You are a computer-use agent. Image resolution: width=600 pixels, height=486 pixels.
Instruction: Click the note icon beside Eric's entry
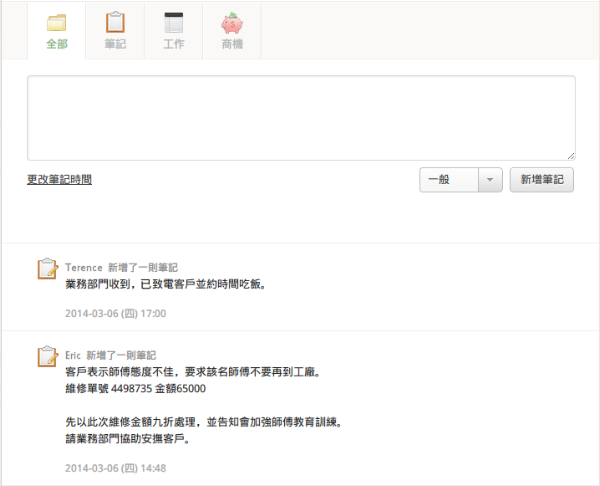pos(47,356)
